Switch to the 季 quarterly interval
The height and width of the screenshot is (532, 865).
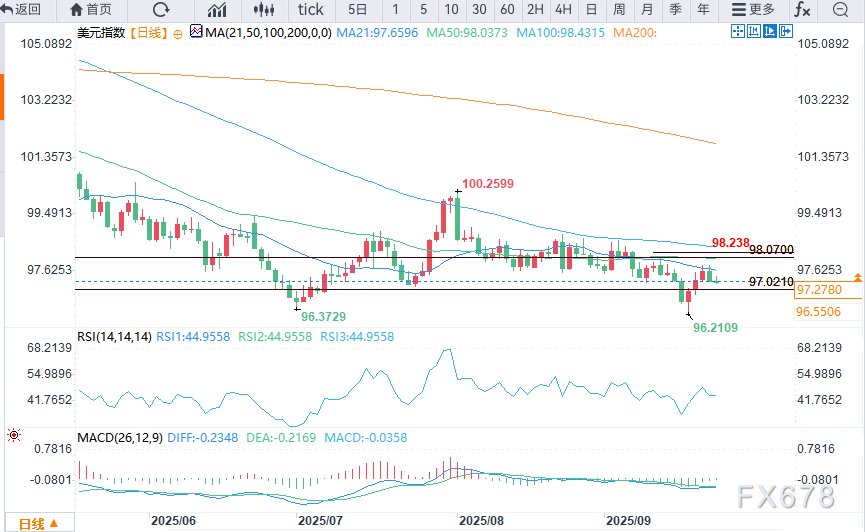tap(675, 9)
